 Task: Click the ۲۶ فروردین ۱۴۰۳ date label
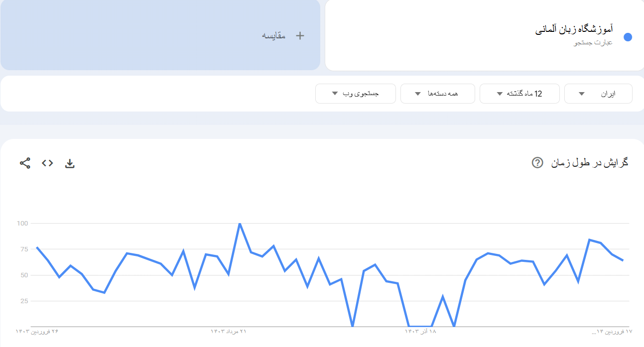(x=37, y=332)
